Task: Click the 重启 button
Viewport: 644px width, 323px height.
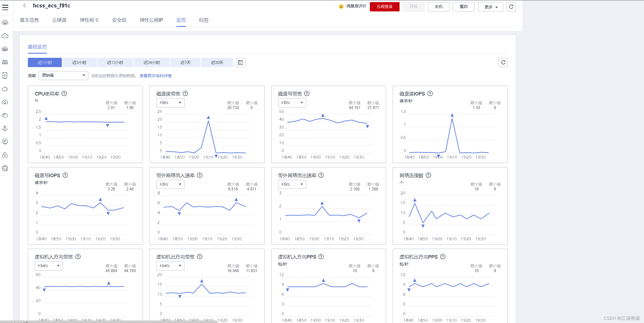Action: click(x=464, y=7)
